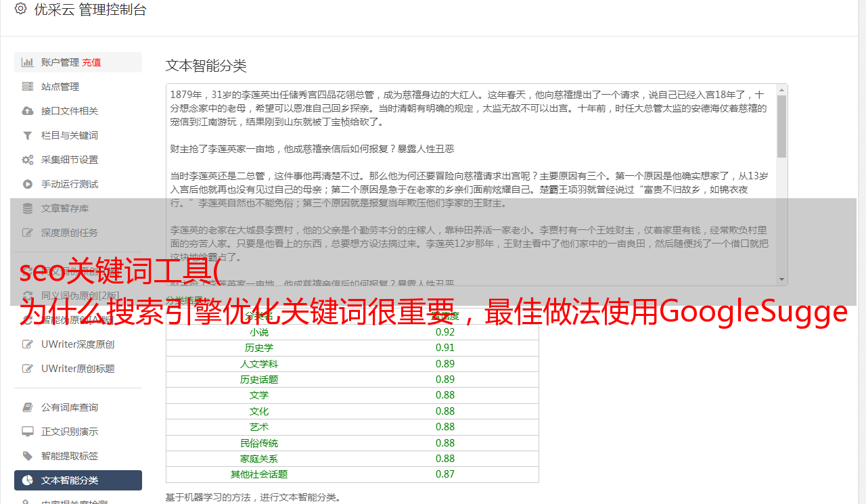
Task: Click the text area scrollbar thumb
Action: click(782, 127)
